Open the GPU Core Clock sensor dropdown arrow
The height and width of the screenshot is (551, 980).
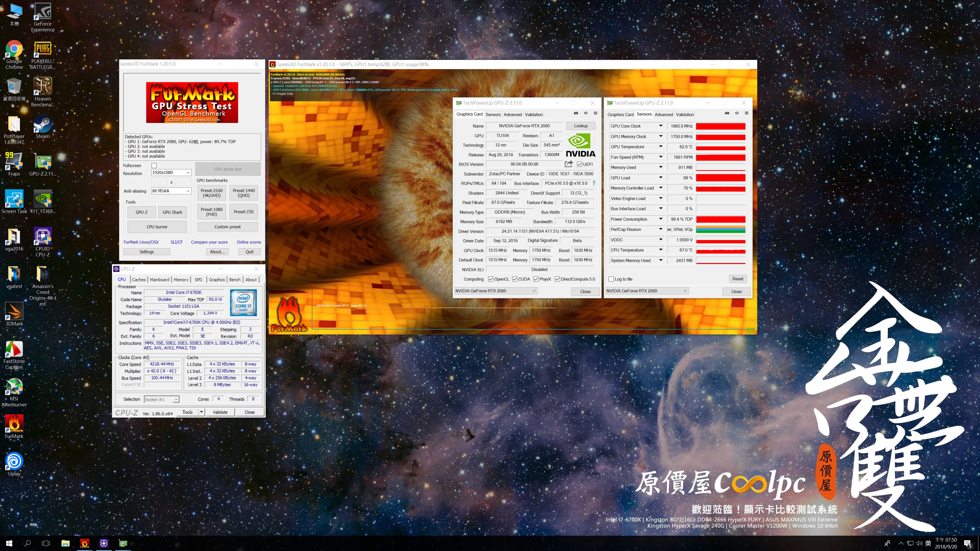[661, 126]
